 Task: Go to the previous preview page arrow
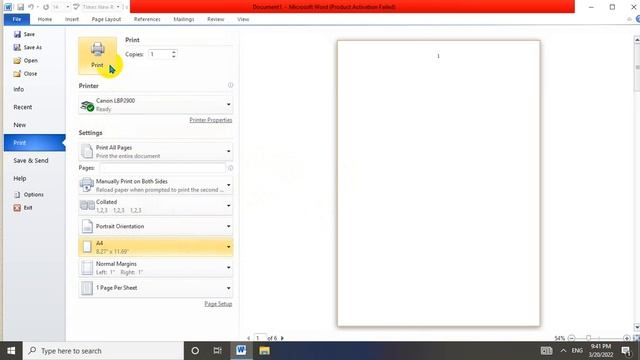coord(248,338)
